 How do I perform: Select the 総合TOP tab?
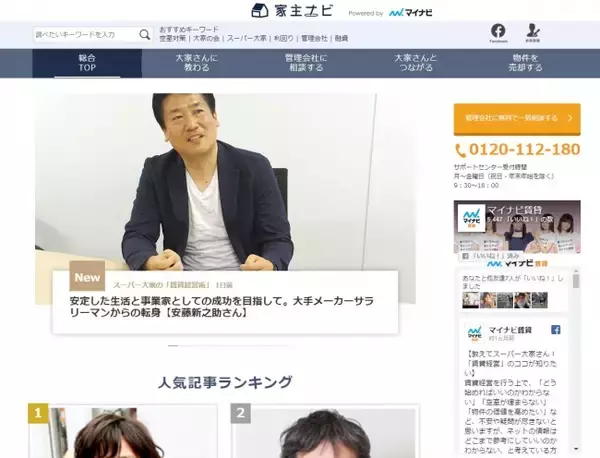[87, 63]
